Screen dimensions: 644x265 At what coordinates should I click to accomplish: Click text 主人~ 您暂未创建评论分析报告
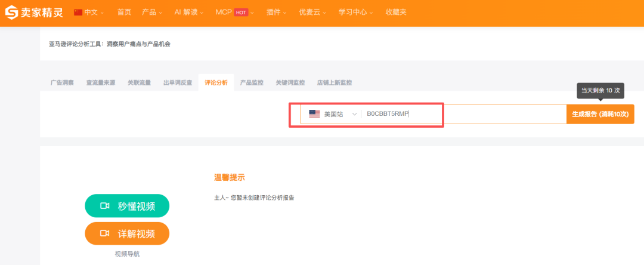(x=254, y=198)
